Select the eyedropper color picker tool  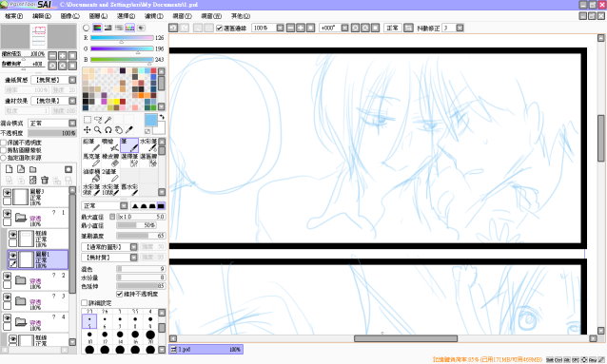click(129, 130)
